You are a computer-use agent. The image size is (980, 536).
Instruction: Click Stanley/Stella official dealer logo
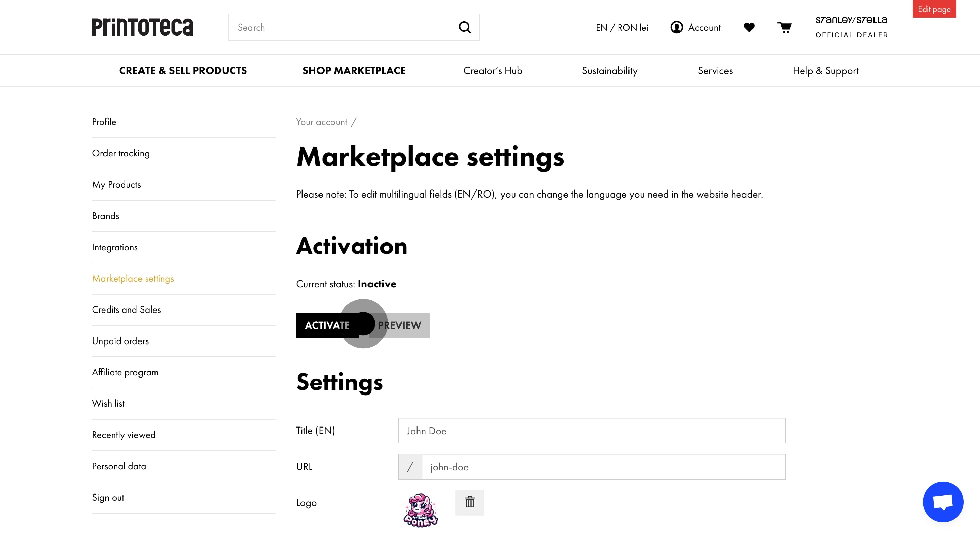click(851, 27)
